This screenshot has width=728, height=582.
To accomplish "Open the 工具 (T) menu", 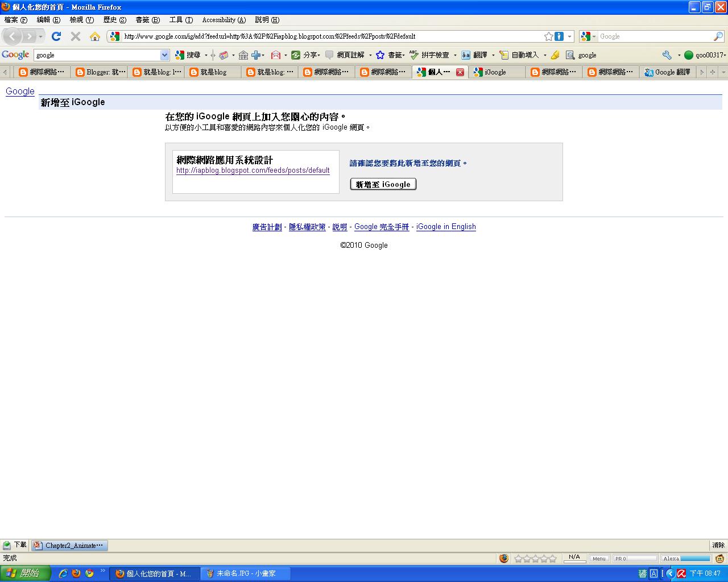I will [181, 20].
